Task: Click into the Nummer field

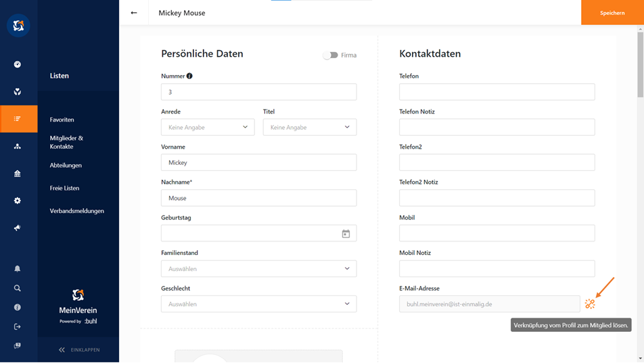Action: [258, 92]
